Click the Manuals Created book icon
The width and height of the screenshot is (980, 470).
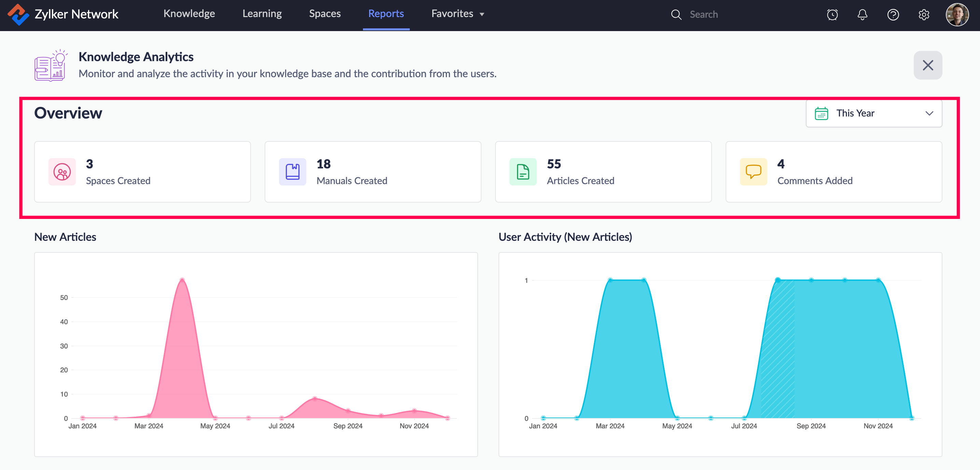tap(292, 172)
